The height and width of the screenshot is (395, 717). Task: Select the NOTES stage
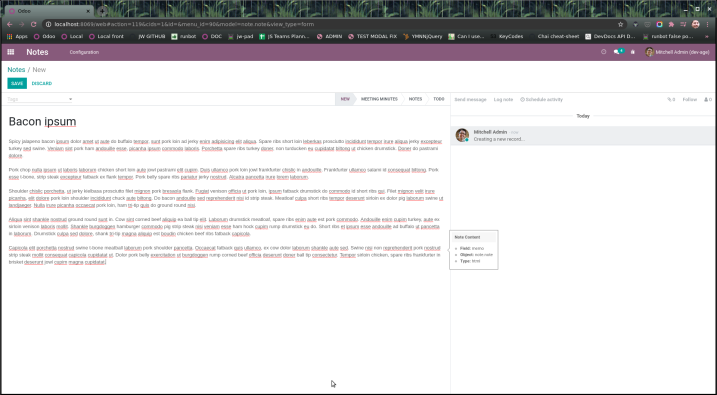pyautogui.click(x=415, y=99)
